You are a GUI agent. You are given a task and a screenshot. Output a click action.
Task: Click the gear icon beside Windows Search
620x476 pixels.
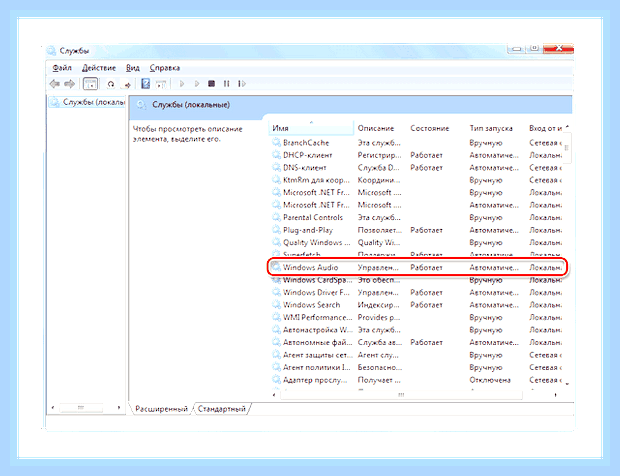click(x=276, y=305)
